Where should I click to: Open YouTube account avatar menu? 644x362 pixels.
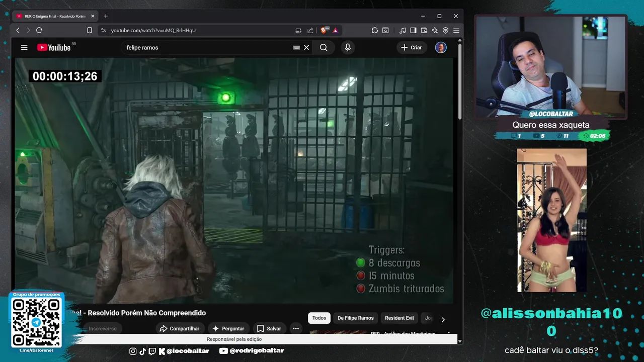pyautogui.click(x=441, y=47)
